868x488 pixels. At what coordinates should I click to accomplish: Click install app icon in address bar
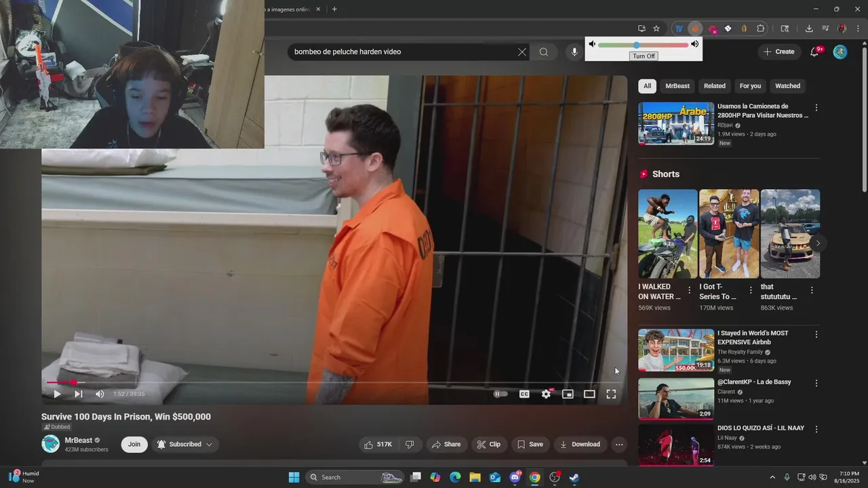pos(642,28)
